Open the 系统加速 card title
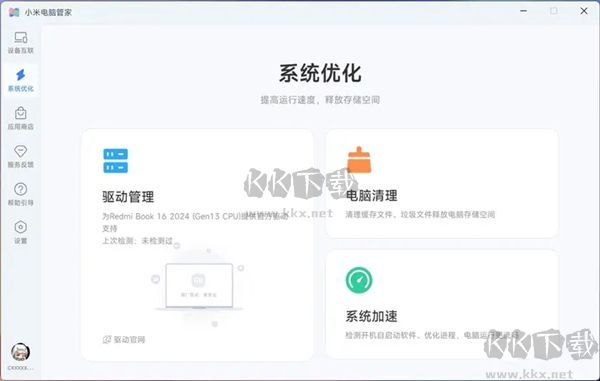600x381 pixels. tap(372, 316)
